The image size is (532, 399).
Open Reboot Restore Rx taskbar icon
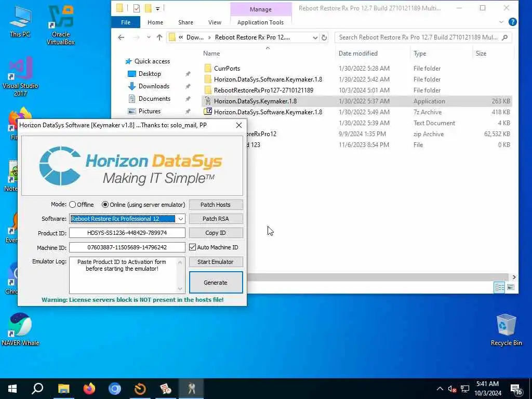click(x=140, y=389)
